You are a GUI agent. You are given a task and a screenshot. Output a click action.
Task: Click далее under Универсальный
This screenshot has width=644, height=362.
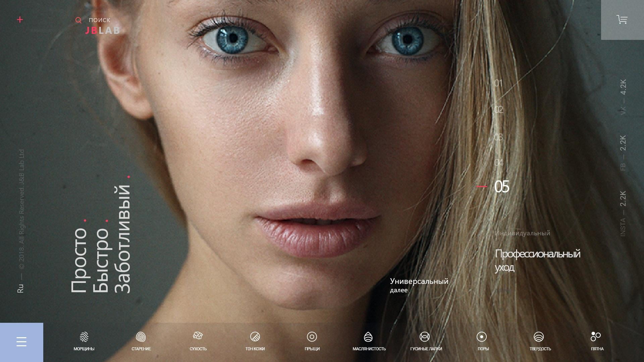click(x=399, y=290)
